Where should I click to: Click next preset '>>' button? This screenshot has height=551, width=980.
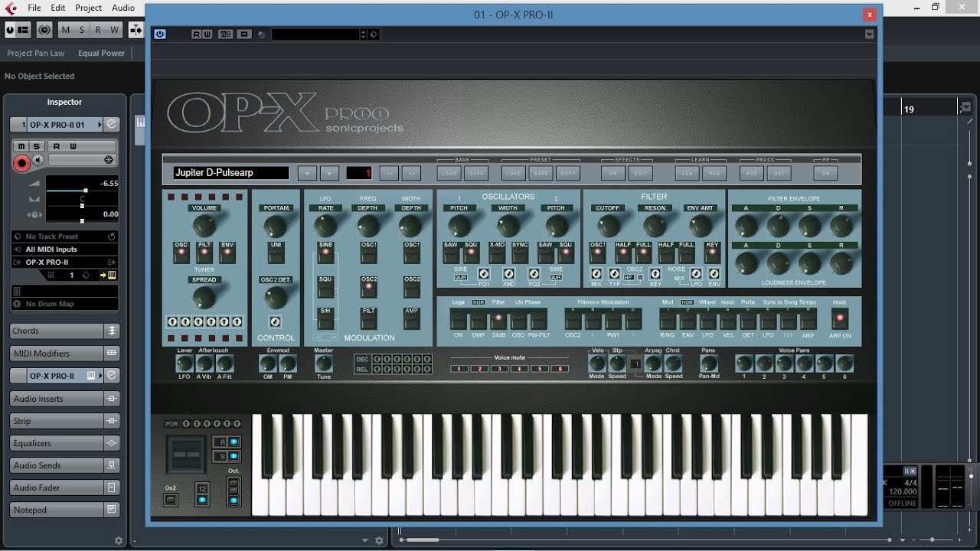[x=411, y=173]
